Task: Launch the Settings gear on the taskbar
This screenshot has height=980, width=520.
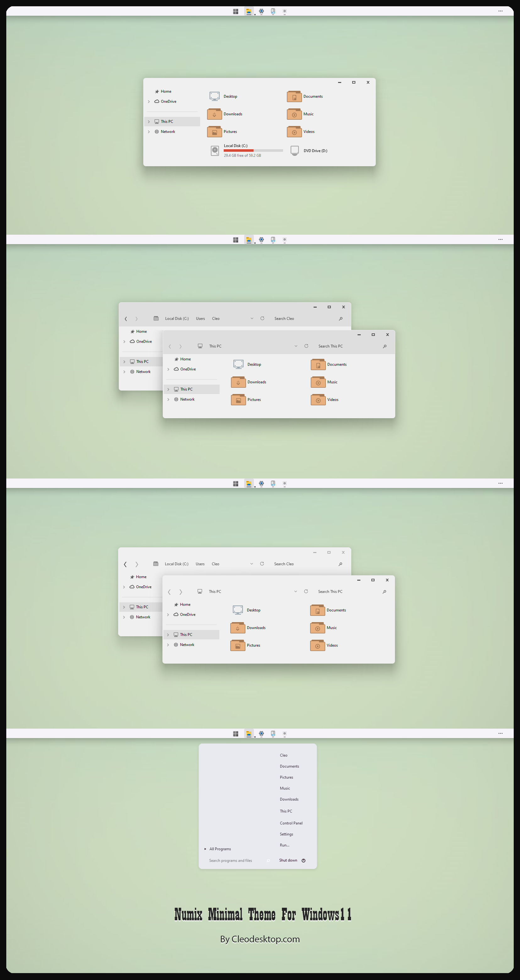Action: tap(261, 11)
